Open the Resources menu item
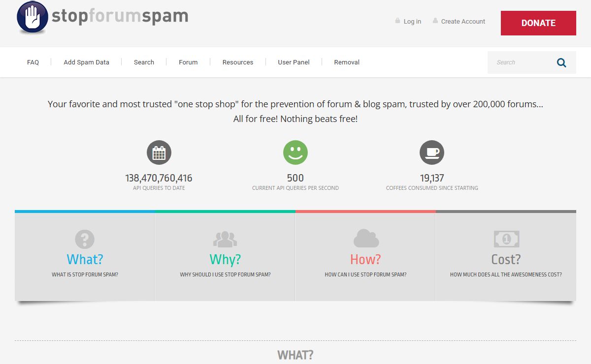This screenshot has height=364, width=591. 238,62
